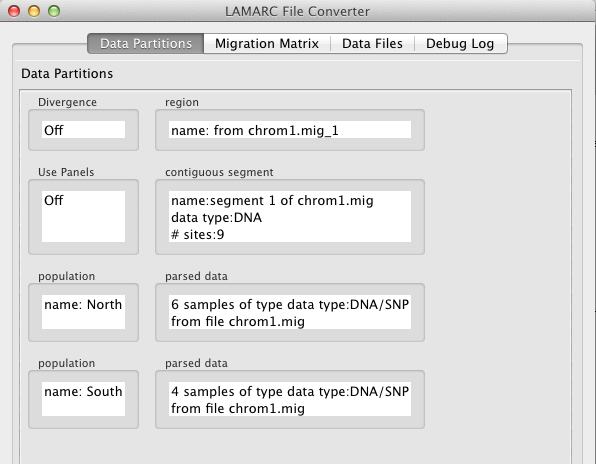The image size is (596, 464).
Task: Select the population South box
Action: (x=83, y=399)
